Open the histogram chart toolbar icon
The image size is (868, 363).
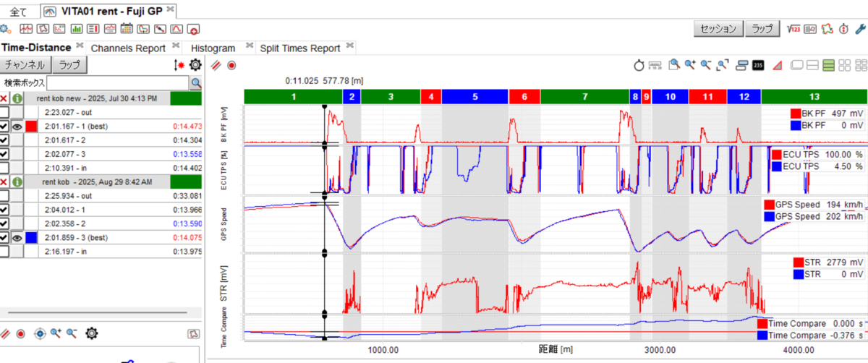(x=77, y=30)
